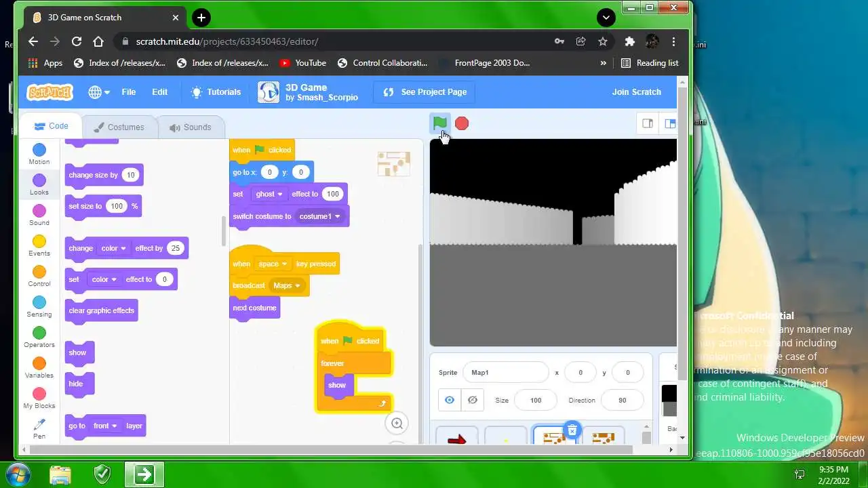Screen dimensions: 868x488
Task: Click the sprite Size field
Action: (536, 400)
